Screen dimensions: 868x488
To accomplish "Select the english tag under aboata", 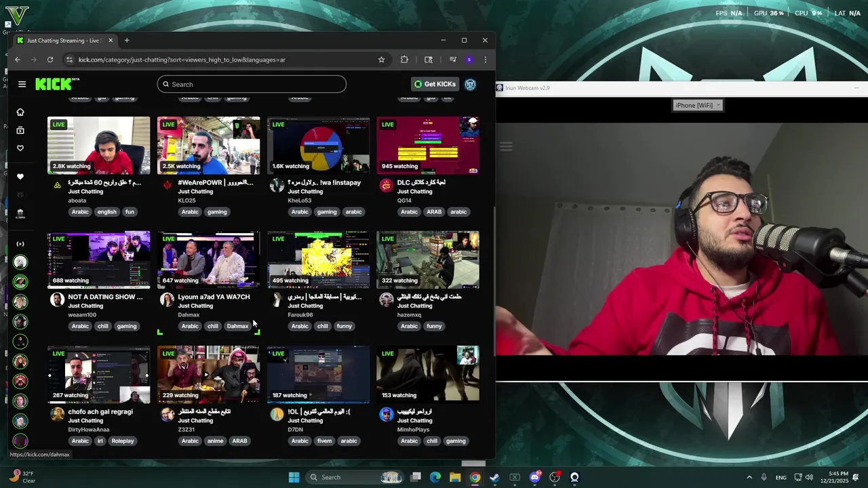I will (x=106, y=211).
